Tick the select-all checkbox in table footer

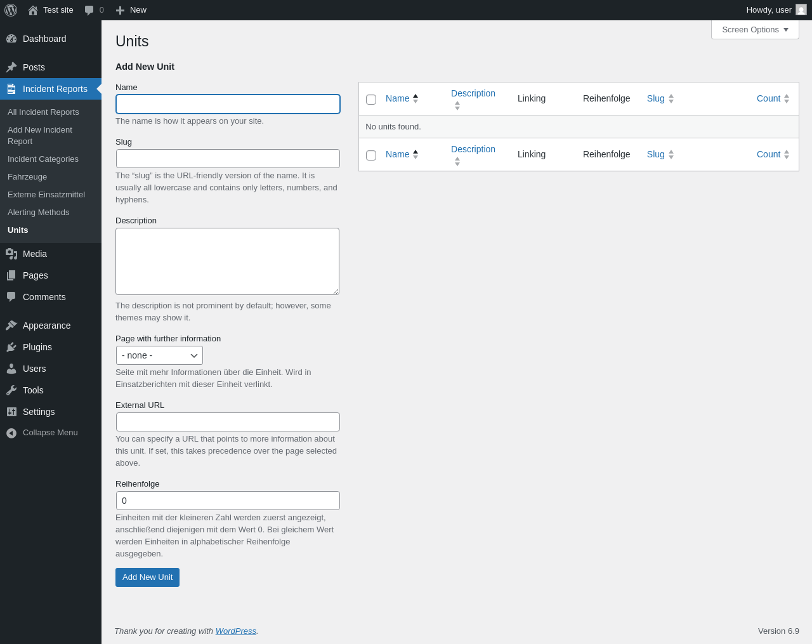coord(371,155)
